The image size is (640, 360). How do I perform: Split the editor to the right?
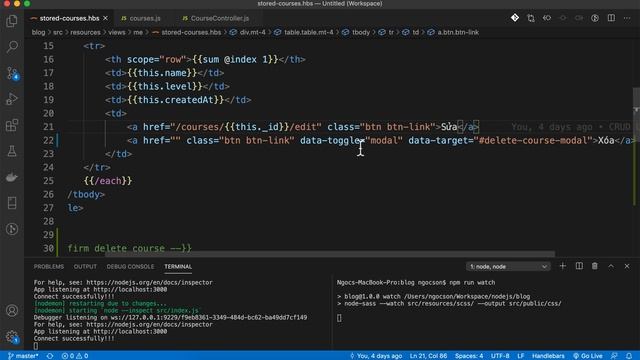coord(611,18)
